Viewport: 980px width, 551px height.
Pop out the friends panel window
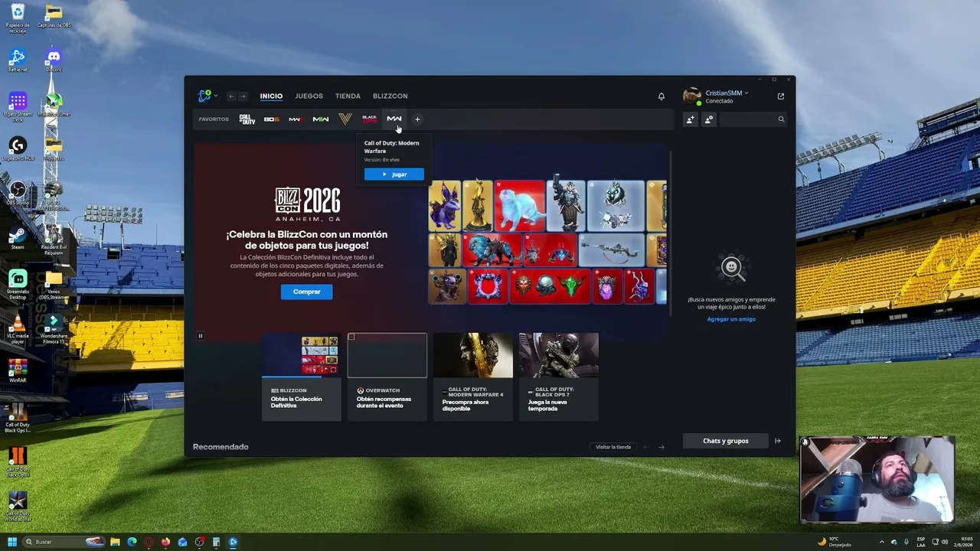(781, 96)
